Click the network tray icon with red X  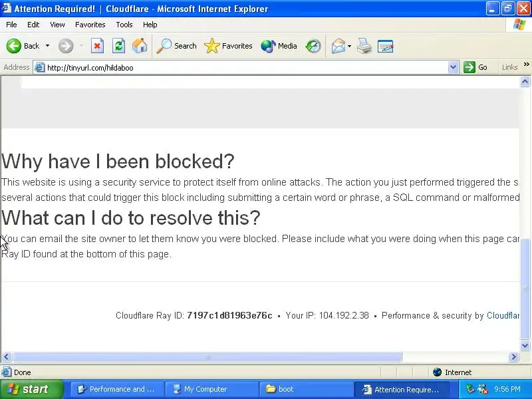[x=483, y=389]
